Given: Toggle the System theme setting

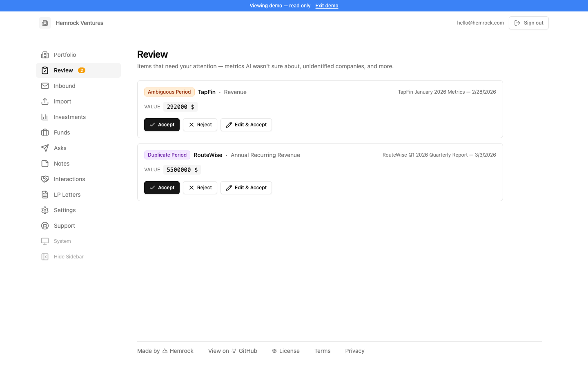Looking at the screenshot, I should pyautogui.click(x=78, y=241).
